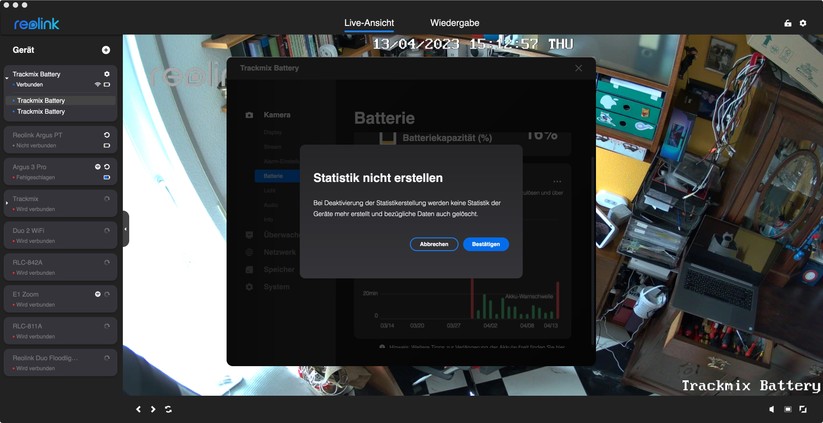
Task: Select first Trackmix Battery channel entry
Action: [41, 101]
